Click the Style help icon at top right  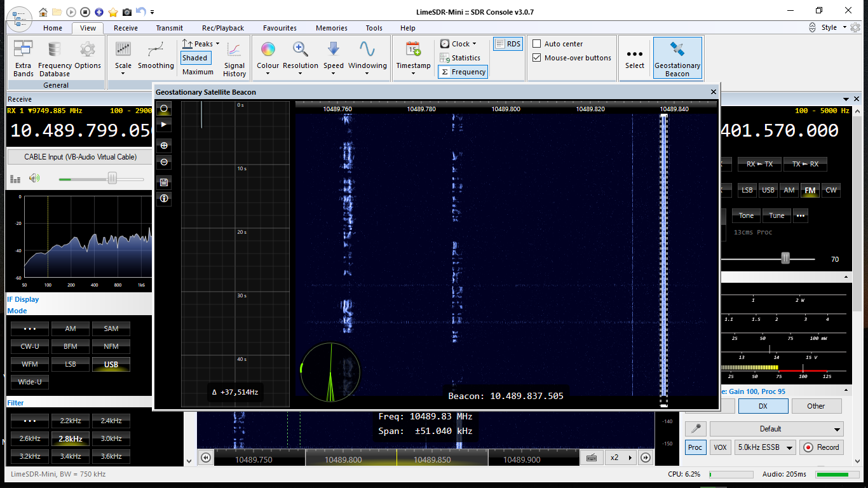point(857,27)
